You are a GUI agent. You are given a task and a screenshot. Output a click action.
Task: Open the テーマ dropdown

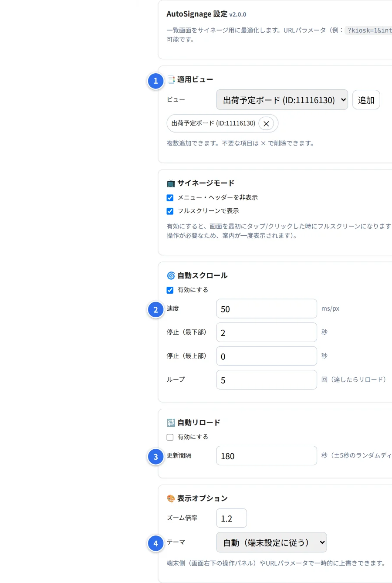pos(271,542)
